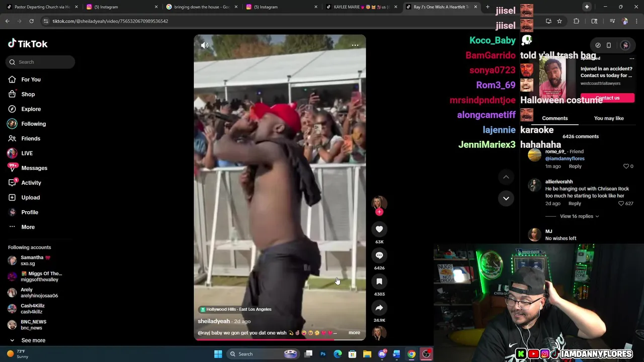The image size is (644, 362).
Task: Click the video progress bar
Action: 280,340
